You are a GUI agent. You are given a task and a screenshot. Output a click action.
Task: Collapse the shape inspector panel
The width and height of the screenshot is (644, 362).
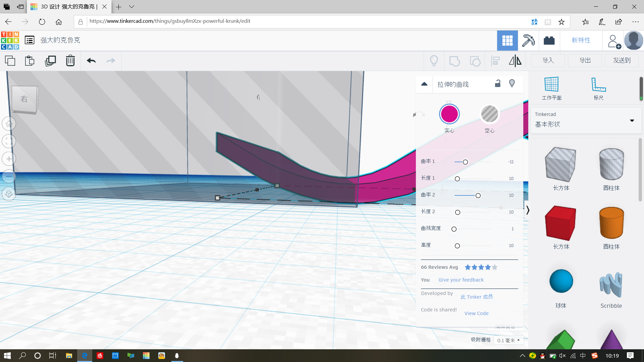pyautogui.click(x=424, y=84)
